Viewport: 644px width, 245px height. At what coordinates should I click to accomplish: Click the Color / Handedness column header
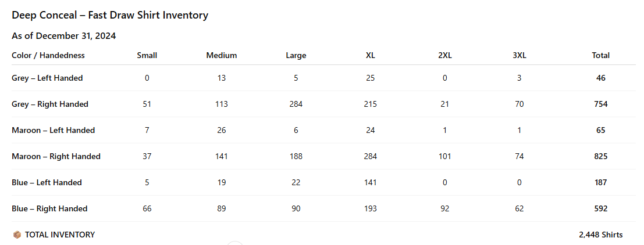48,56
